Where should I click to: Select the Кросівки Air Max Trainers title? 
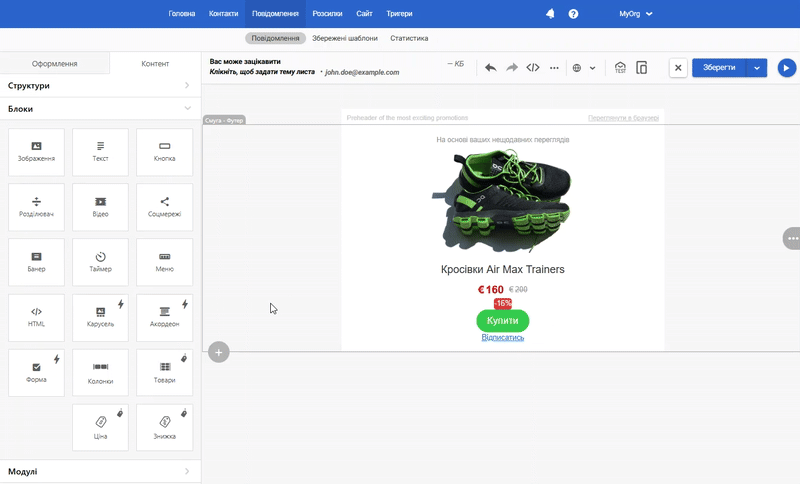tap(503, 269)
